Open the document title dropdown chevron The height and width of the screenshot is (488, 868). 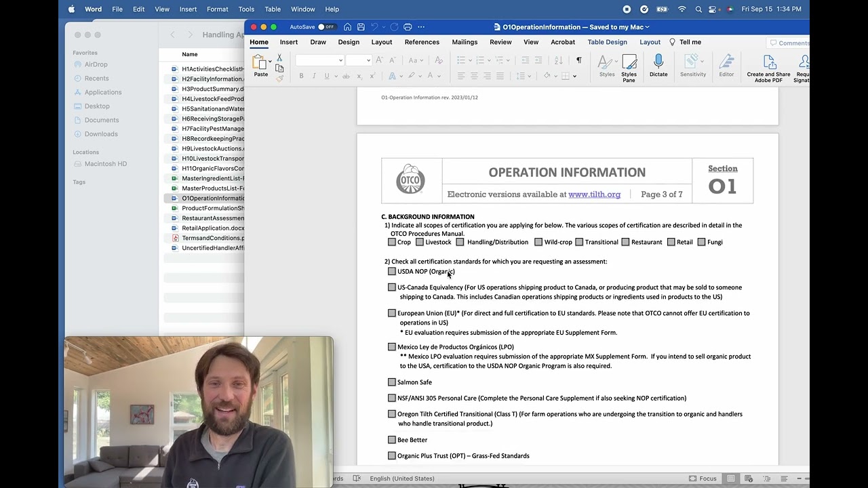(x=647, y=27)
